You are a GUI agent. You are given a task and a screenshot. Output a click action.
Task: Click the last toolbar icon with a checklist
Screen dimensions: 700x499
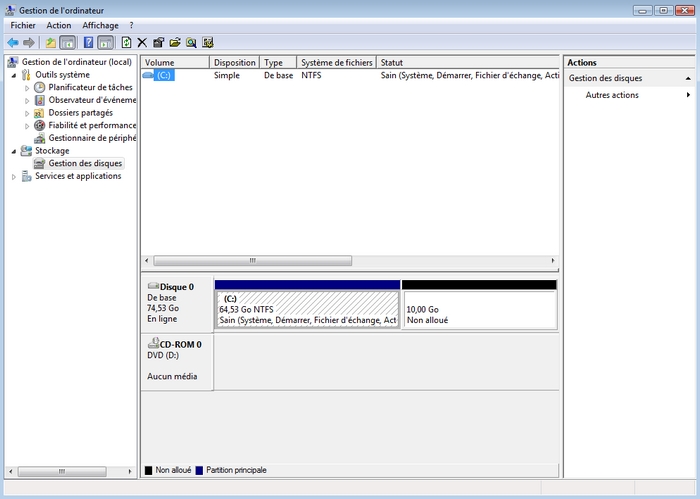coord(208,43)
